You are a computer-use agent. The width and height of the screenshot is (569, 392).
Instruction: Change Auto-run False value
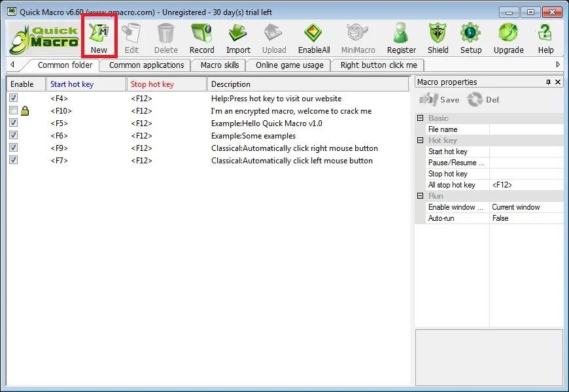click(526, 218)
